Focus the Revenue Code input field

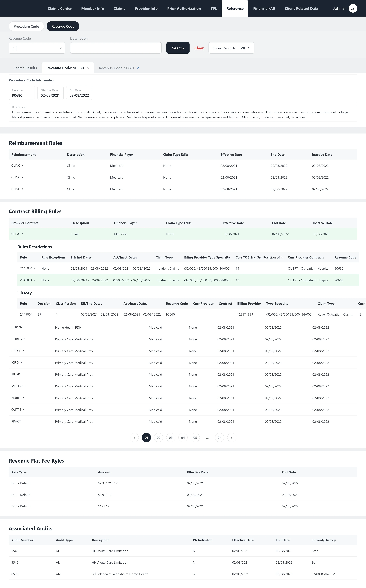click(37, 48)
